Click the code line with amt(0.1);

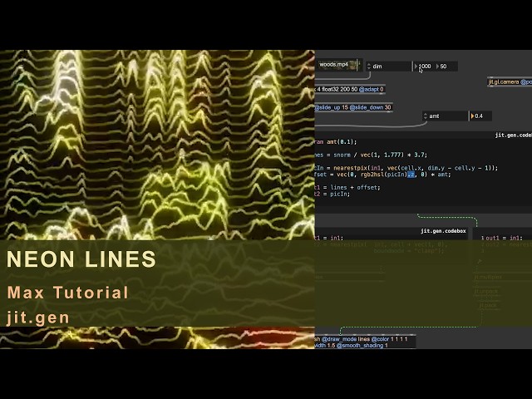point(336,142)
